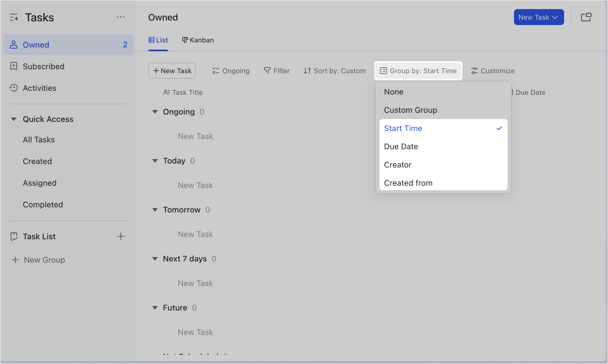The width and height of the screenshot is (608, 364).
Task: Add New Task under Today group
Action: [195, 185]
